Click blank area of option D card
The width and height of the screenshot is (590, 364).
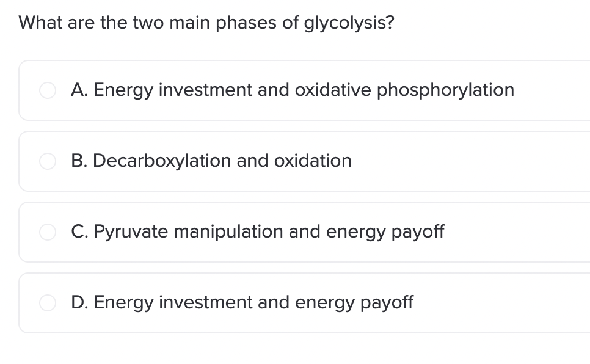[x=500, y=303]
